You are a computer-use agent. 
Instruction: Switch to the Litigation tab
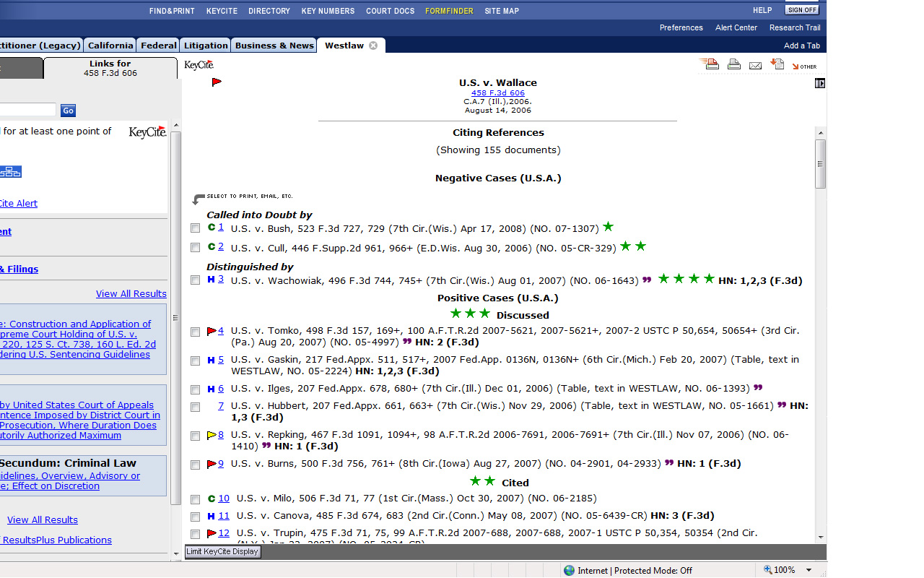(206, 46)
